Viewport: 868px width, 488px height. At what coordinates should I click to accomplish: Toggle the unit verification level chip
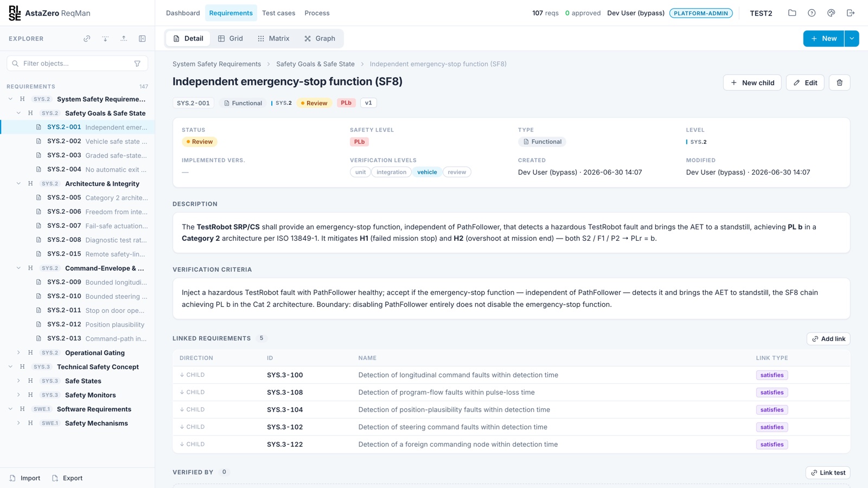(360, 172)
